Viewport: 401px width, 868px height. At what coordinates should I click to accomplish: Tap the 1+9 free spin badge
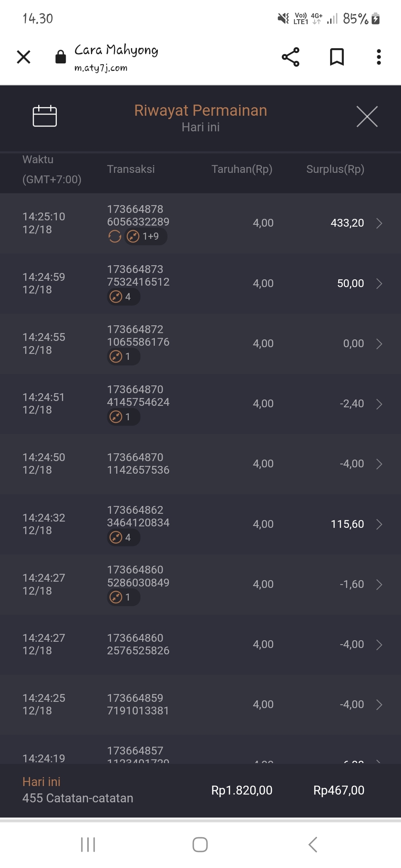146,236
